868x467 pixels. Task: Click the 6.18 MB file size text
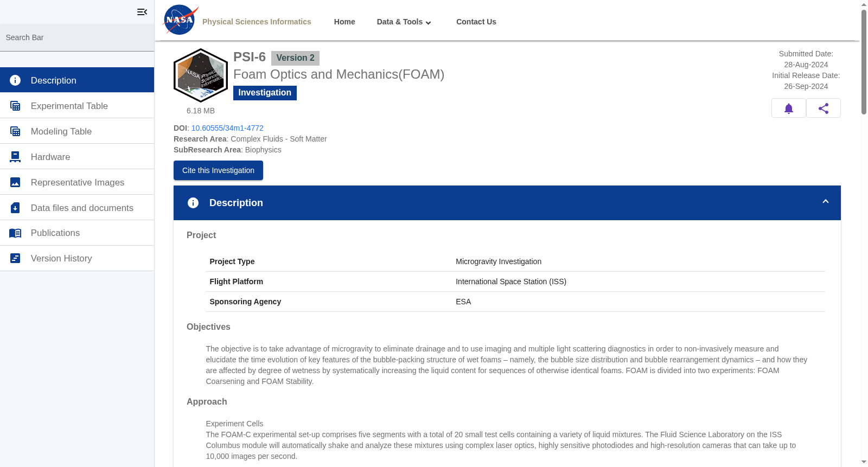201,111
